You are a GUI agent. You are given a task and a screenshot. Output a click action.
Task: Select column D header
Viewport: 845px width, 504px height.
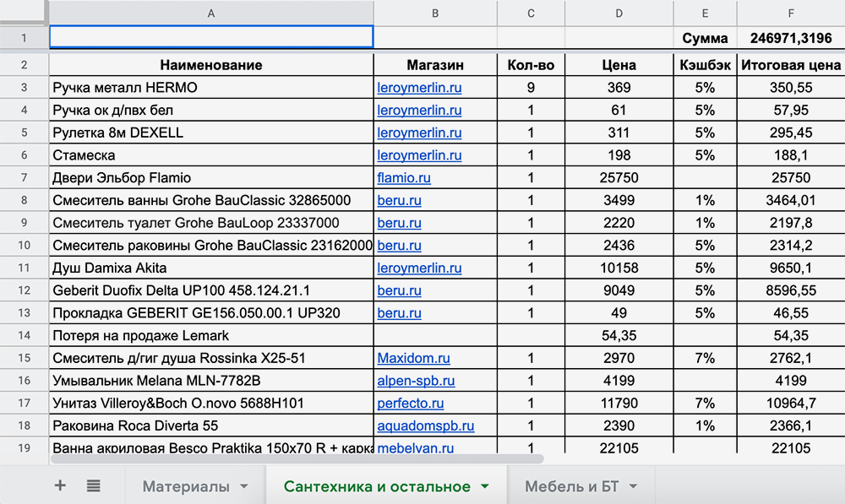coord(619,13)
